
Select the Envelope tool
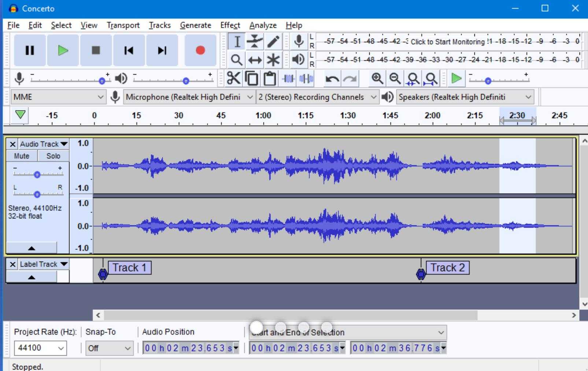click(x=255, y=41)
